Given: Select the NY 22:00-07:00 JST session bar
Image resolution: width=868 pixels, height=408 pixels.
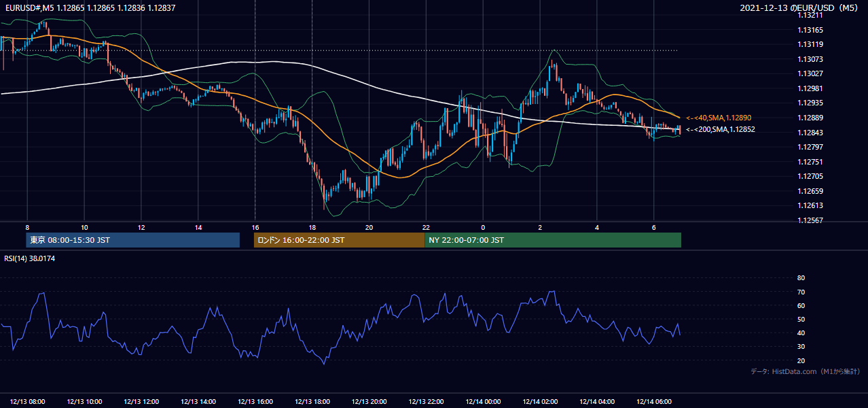Looking at the screenshot, I should coord(553,240).
